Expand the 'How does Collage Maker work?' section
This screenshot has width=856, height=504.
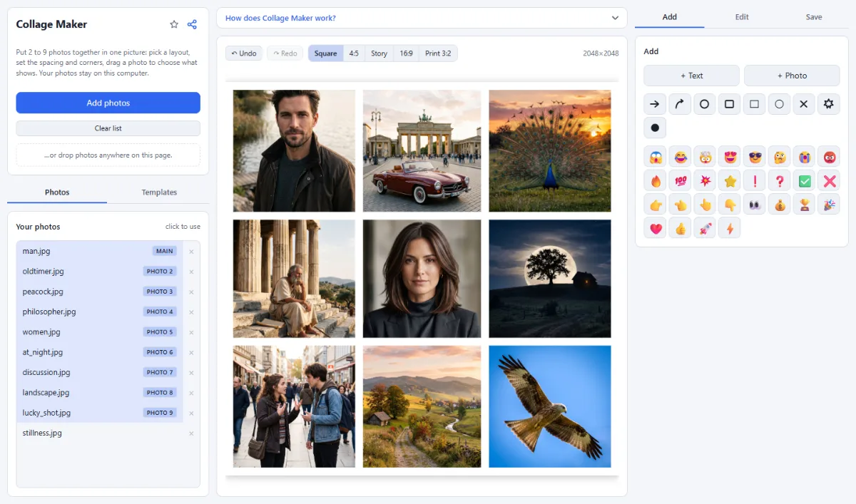point(422,18)
